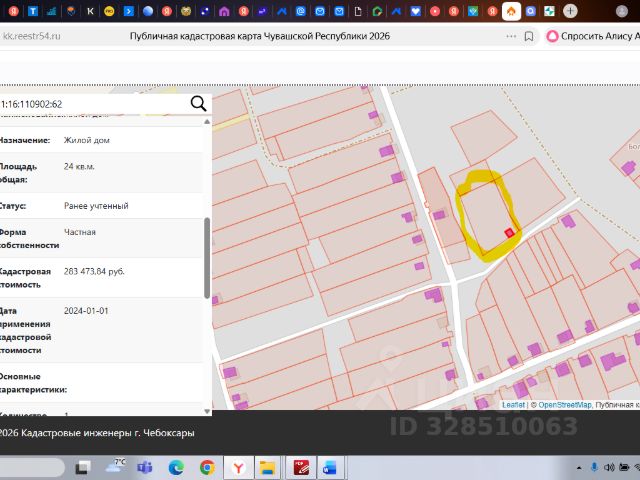Switch to the document page icon tab

click(358, 11)
